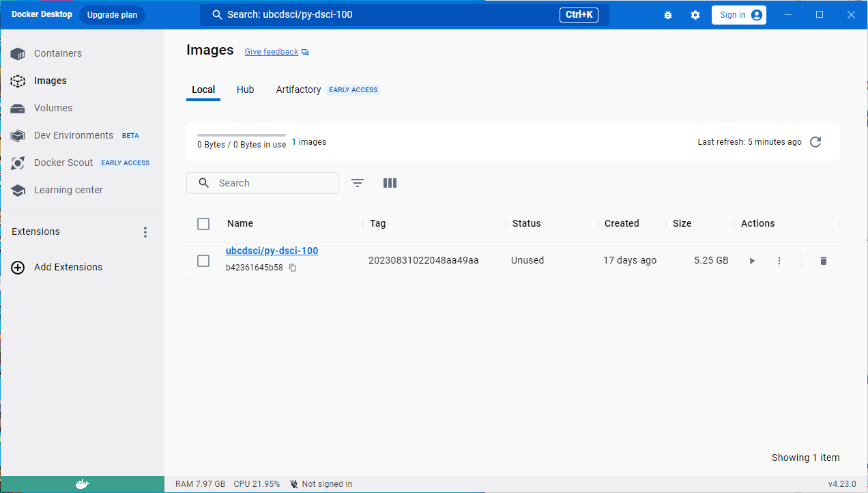
Task: Sort by the Name column header
Action: pyautogui.click(x=240, y=223)
